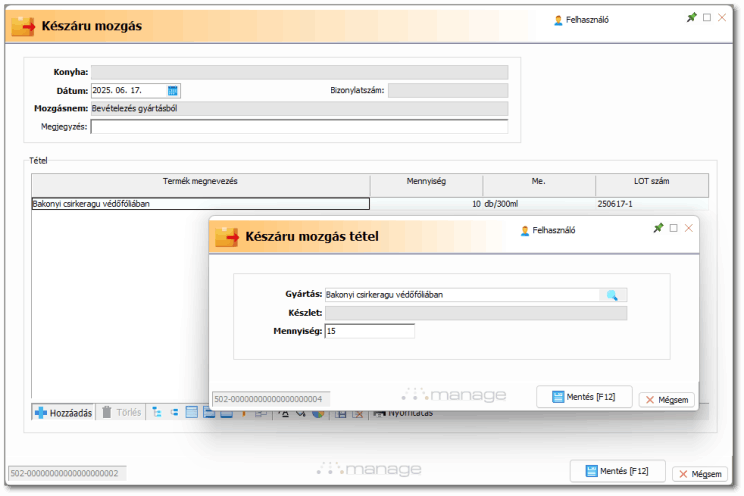Image resolution: width=744 pixels, height=496 pixels.
Task: Click the Mozgásnem field Bevételezés gyártásból
Action: 299,109
